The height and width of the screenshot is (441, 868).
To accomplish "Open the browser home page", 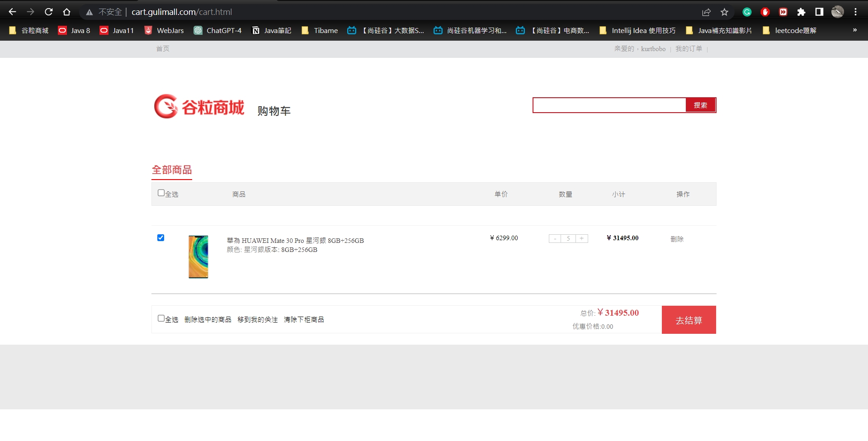I will (67, 12).
